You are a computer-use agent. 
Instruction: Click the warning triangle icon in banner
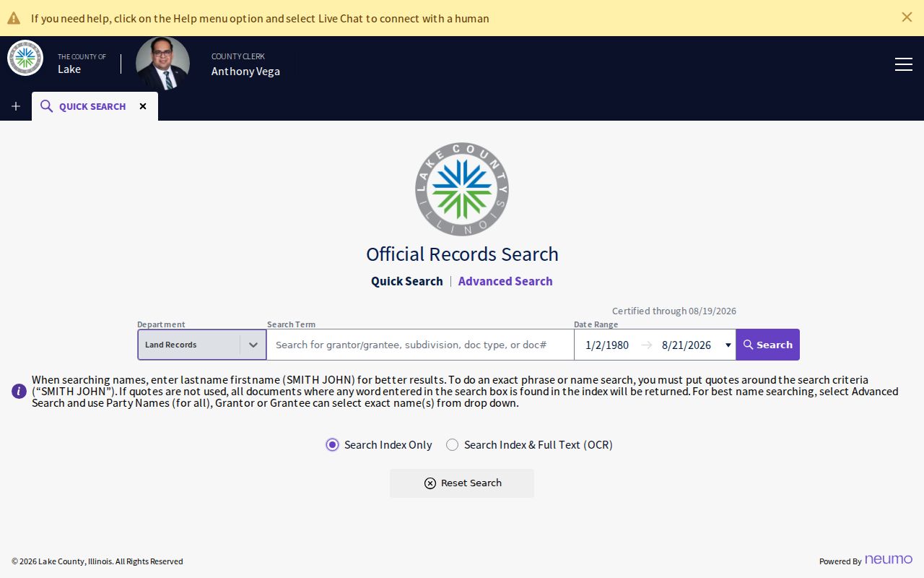pos(14,18)
